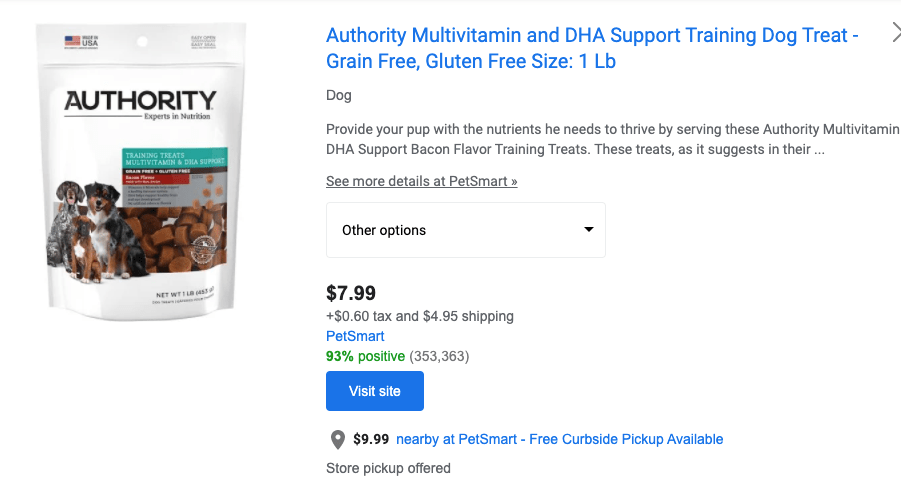The width and height of the screenshot is (901, 487).
Task: Follow See more details at PetSmart link
Action: (421, 182)
